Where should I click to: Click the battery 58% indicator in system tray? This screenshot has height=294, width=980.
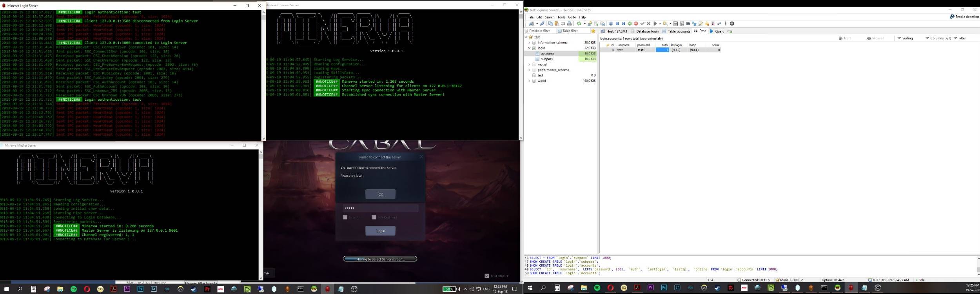pyautogui.click(x=449, y=289)
